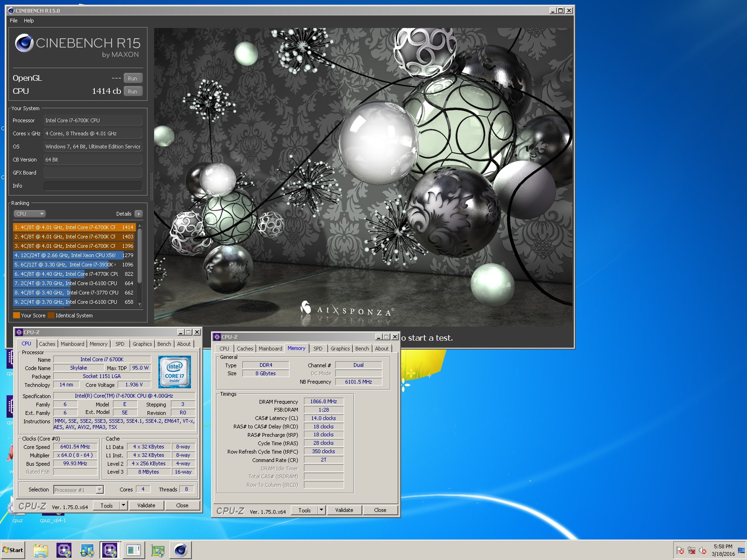Select i7-4770K ranking row scoring 822

click(74, 274)
